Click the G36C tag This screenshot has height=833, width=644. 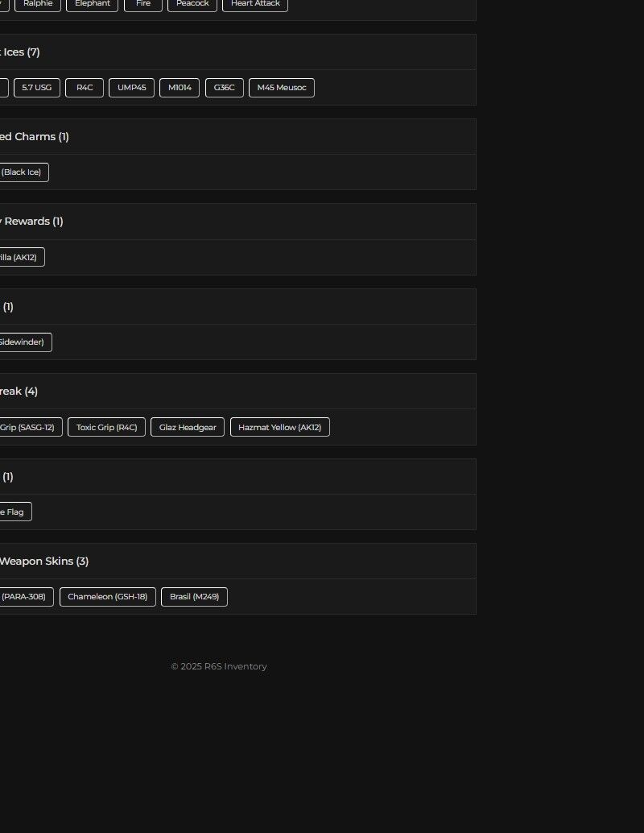click(x=225, y=88)
